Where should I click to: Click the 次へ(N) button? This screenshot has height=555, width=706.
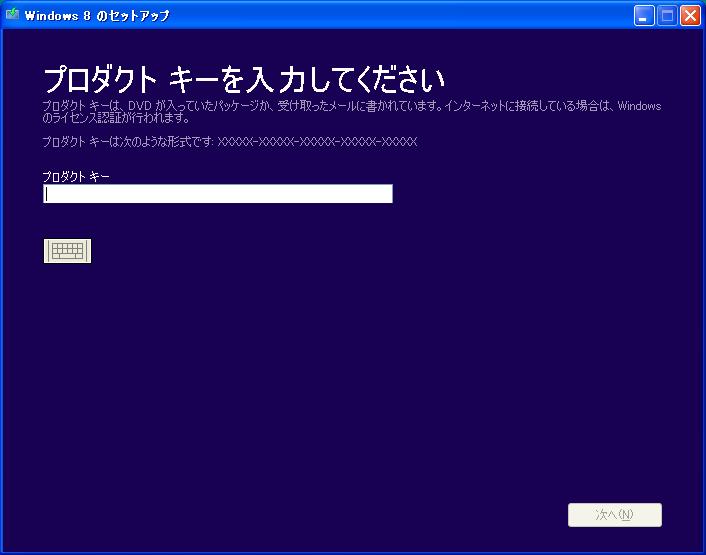[615, 515]
